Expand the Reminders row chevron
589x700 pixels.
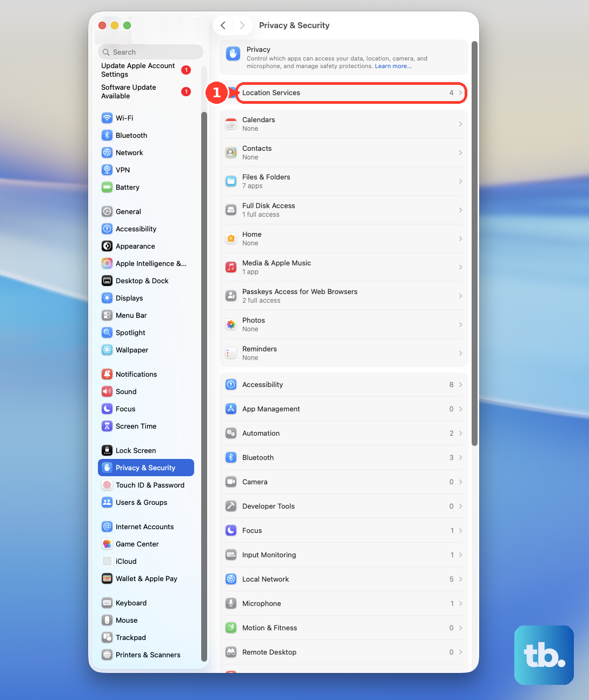coord(460,353)
